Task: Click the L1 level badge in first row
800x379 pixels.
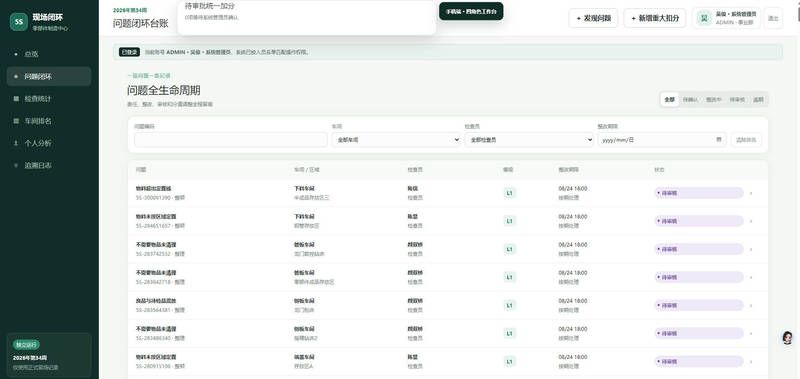Action: tap(509, 193)
